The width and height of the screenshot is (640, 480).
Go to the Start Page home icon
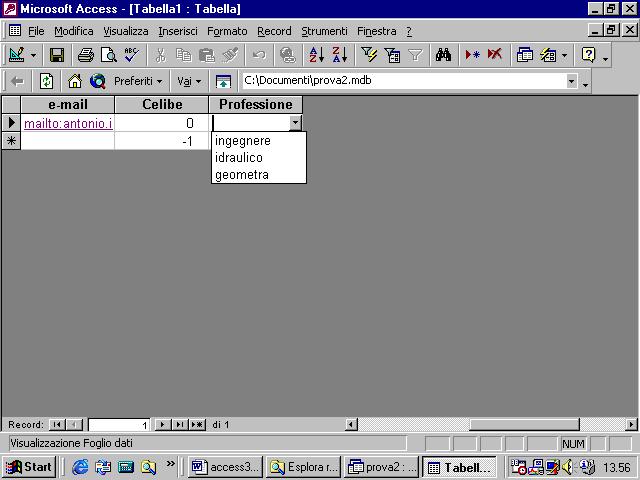pos(75,81)
